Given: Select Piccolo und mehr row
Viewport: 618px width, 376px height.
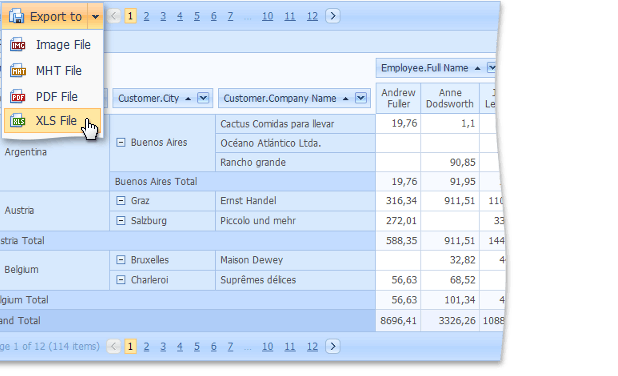Looking at the screenshot, I should [x=295, y=221].
